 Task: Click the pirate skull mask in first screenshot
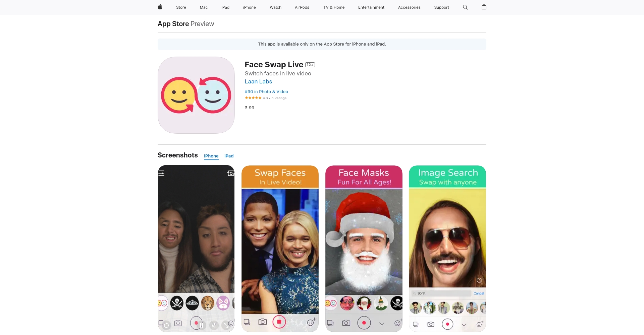point(177,303)
